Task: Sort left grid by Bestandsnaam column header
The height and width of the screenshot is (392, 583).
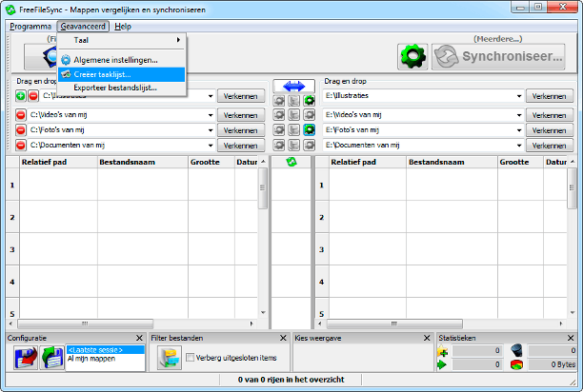Action: pyautogui.click(x=143, y=162)
